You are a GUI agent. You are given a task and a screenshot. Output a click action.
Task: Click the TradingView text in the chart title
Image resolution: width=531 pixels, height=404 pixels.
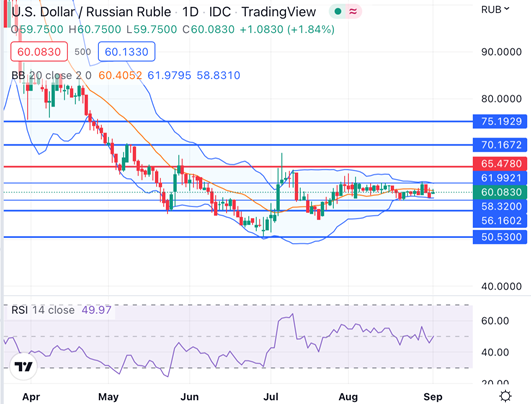coord(279,12)
